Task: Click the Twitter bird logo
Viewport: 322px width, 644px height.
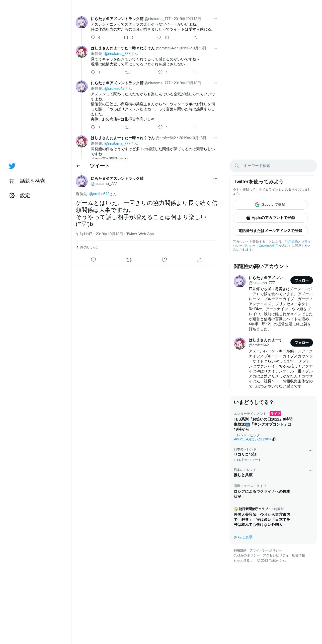Action: tap(12, 166)
